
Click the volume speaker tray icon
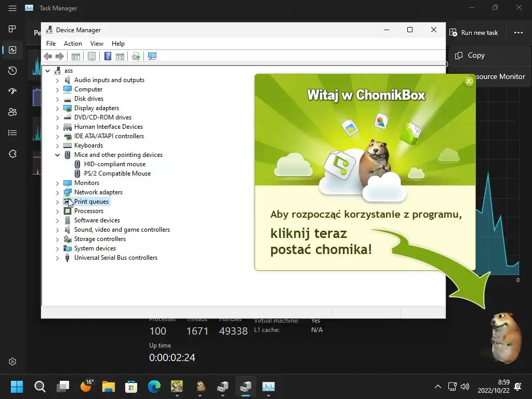465,387
